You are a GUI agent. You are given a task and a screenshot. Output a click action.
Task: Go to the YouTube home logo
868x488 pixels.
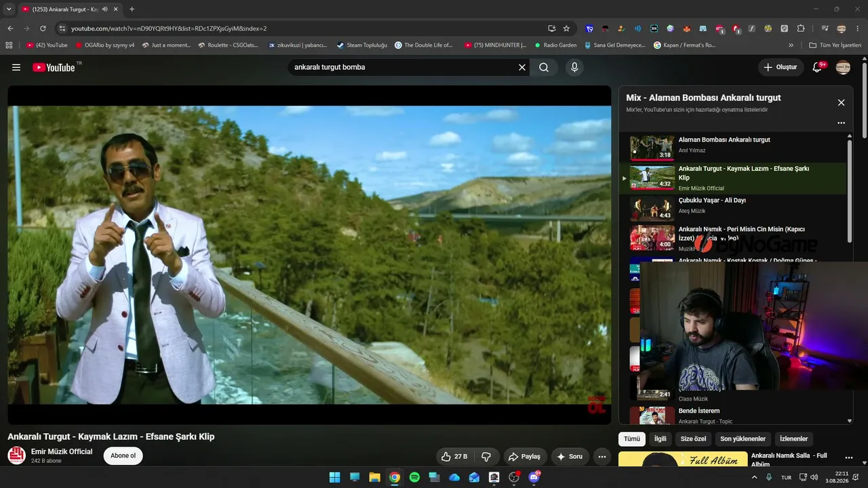point(54,67)
